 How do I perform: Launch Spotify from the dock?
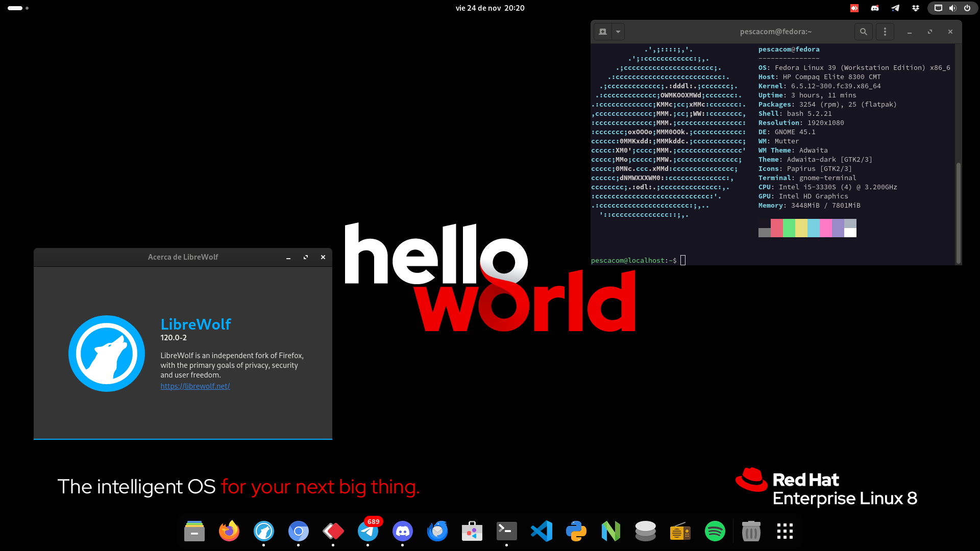(715, 531)
